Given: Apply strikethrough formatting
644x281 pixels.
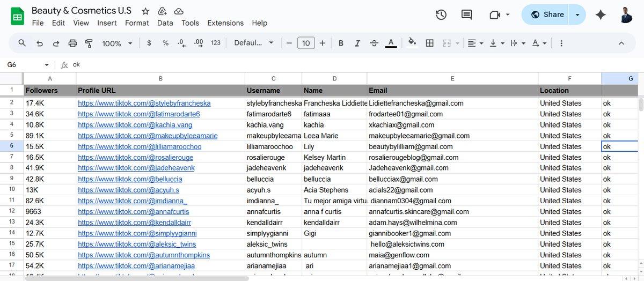Looking at the screenshot, I should [x=374, y=43].
